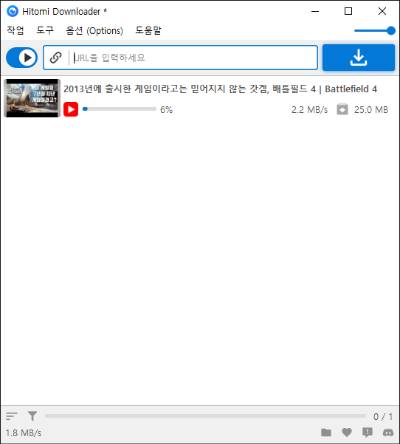Open the 도구 menu

45,31
